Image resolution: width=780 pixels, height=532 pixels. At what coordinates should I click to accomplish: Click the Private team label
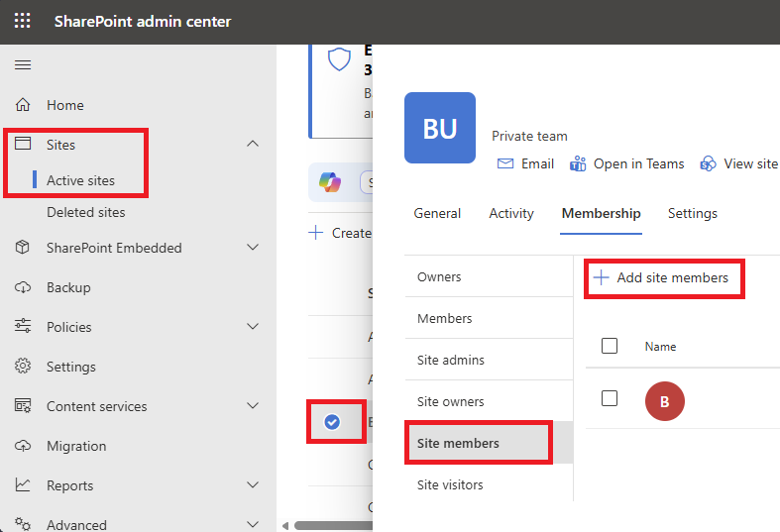(x=529, y=136)
